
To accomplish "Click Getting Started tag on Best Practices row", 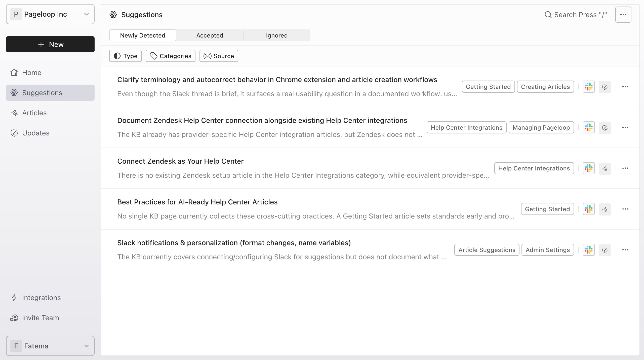I will click(547, 209).
